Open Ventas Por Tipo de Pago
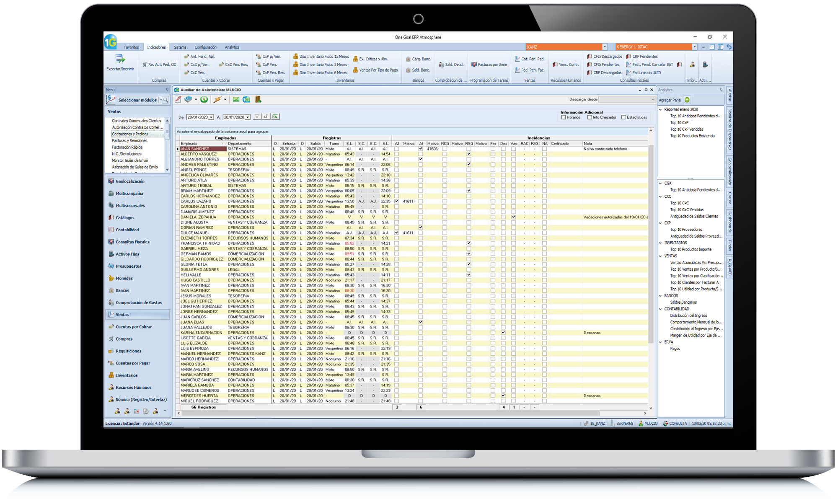The image size is (838, 504). click(x=375, y=70)
